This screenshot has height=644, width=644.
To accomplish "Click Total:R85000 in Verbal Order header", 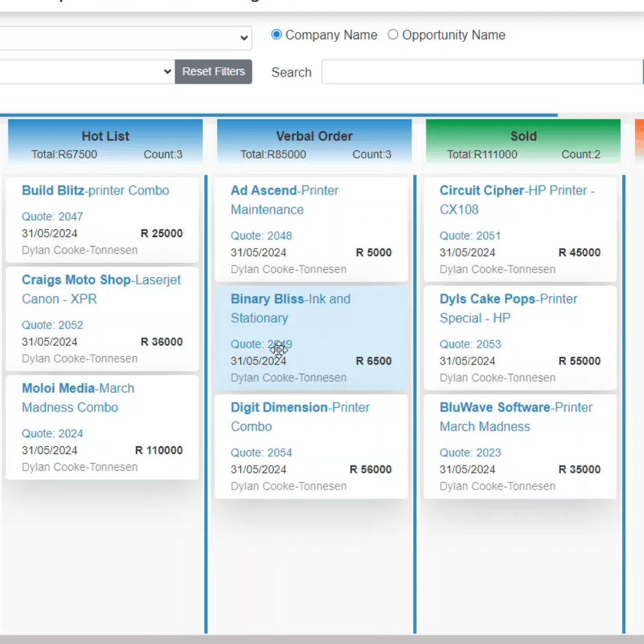I will click(273, 155).
